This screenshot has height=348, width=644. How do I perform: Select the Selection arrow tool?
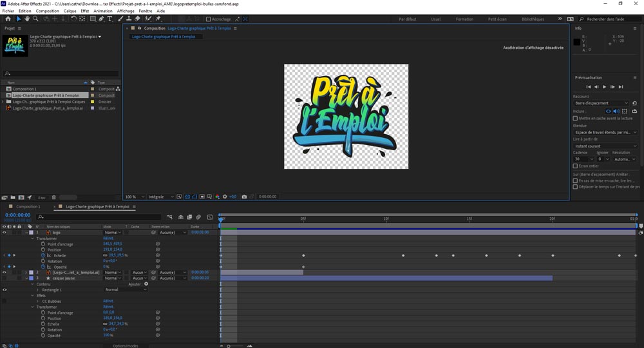pyautogui.click(x=19, y=19)
